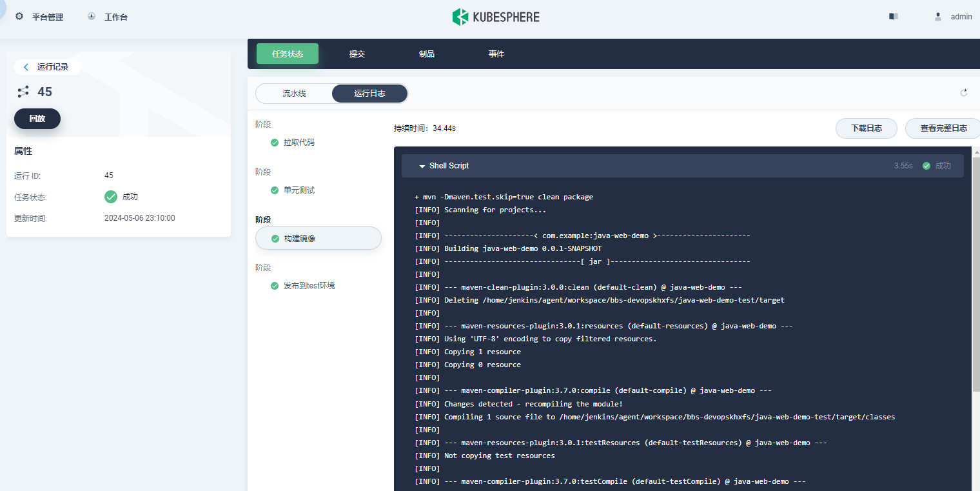Click the 属性 heading
This screenshot has width=980, height=491.
(x=23, y=151)
